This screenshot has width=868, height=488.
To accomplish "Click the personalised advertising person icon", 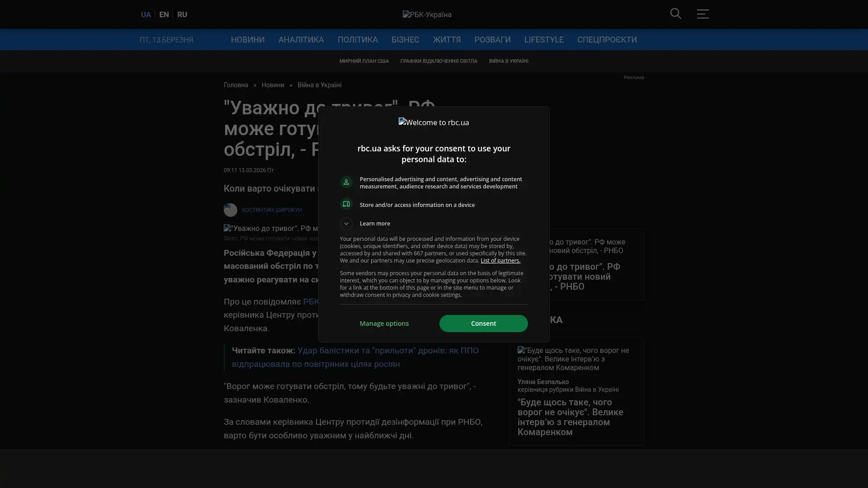I will click(346, 182).
